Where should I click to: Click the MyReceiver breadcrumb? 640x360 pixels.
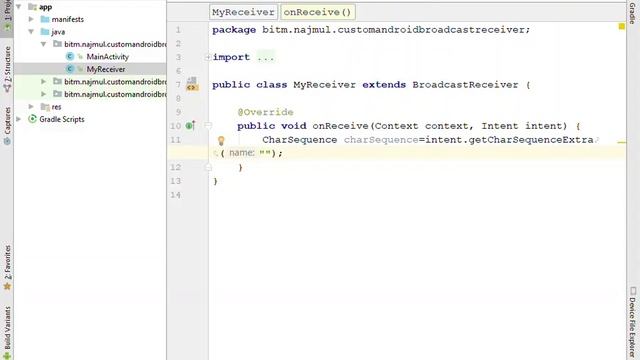click(x=243, y=12)
